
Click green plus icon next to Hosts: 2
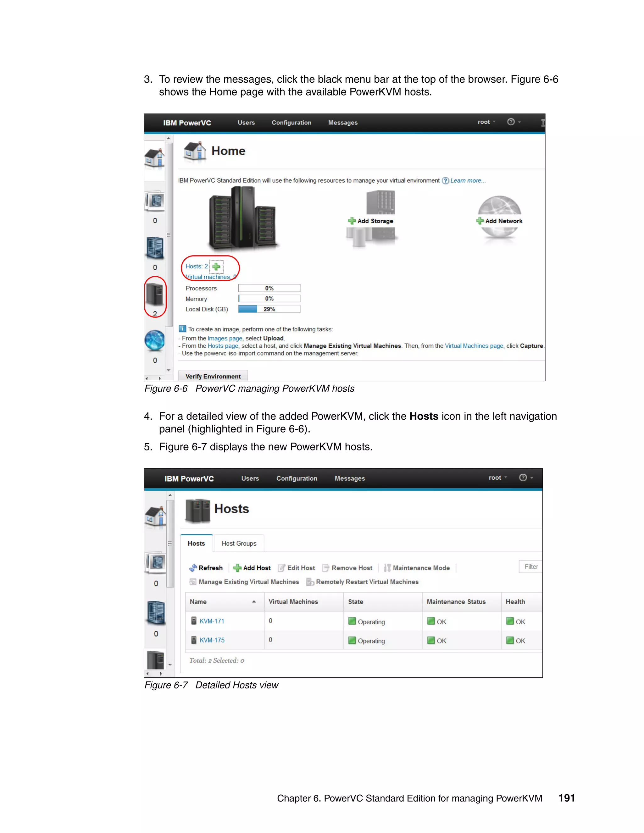click(x=216, y=266)
